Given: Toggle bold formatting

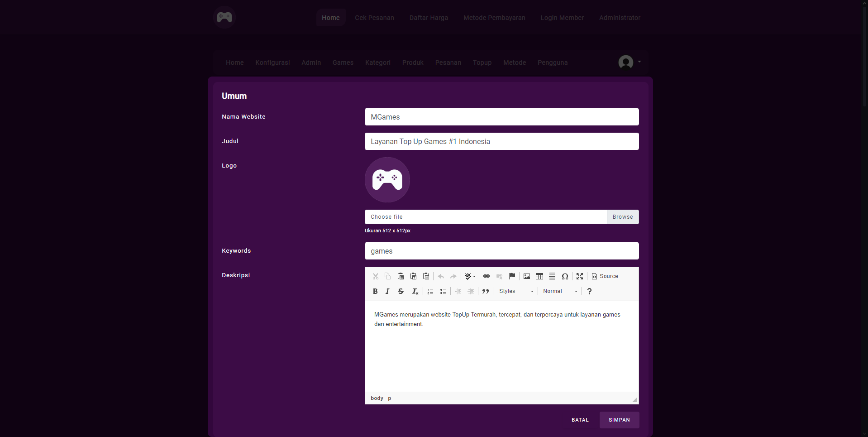Looking at the screenshot, I should [x=375, y=291].
